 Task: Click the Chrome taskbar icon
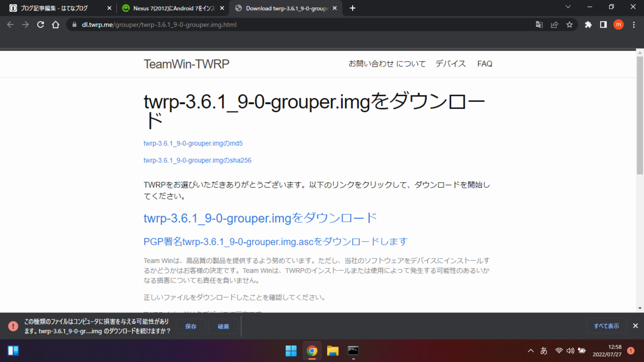[x=312, y=351]
